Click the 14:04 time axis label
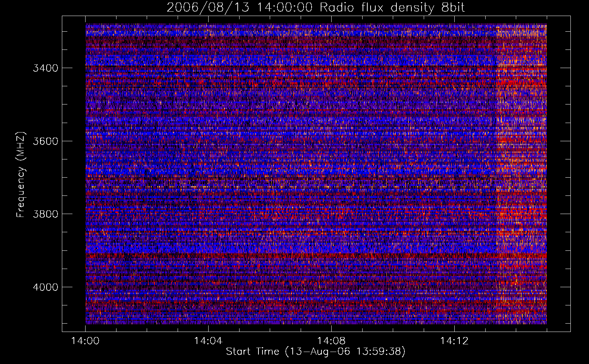Screen dimensions: 589x364 coord(208,341)
